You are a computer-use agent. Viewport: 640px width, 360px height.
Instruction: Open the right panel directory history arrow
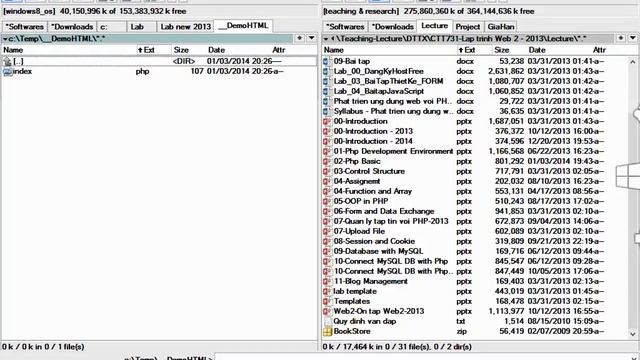click(x=633, y=38)
